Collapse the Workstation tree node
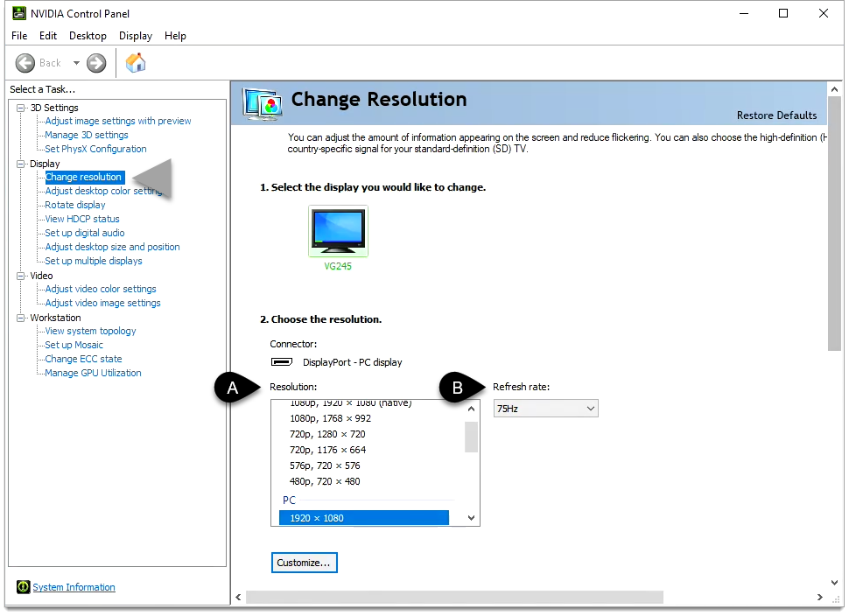 (20, 317)
